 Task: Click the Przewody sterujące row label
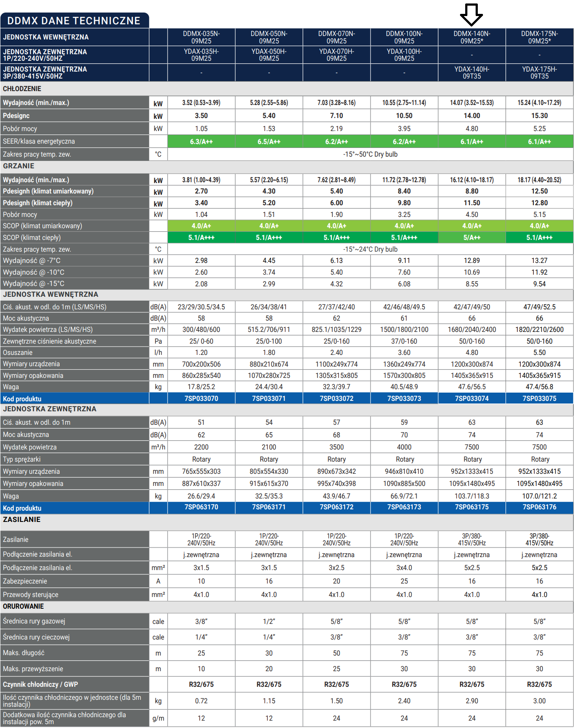[30, 595]
